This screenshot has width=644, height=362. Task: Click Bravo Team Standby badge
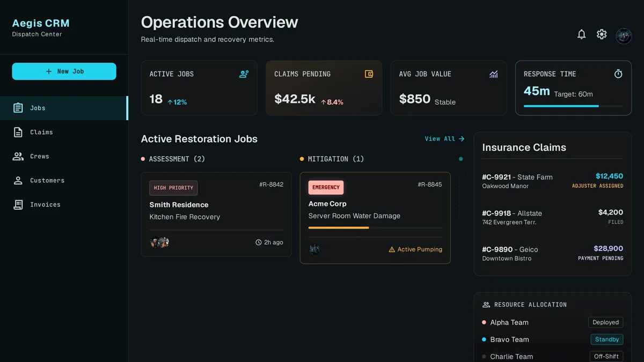607,339
